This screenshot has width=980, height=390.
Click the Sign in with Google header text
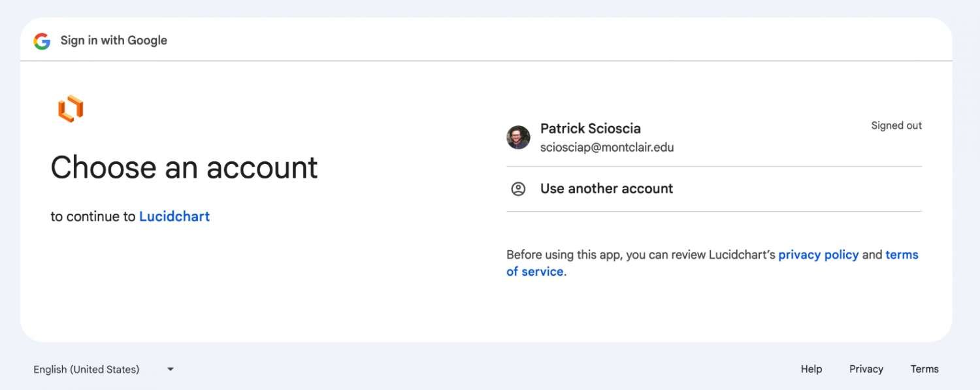pyautogui.click(x=114, y=41)
